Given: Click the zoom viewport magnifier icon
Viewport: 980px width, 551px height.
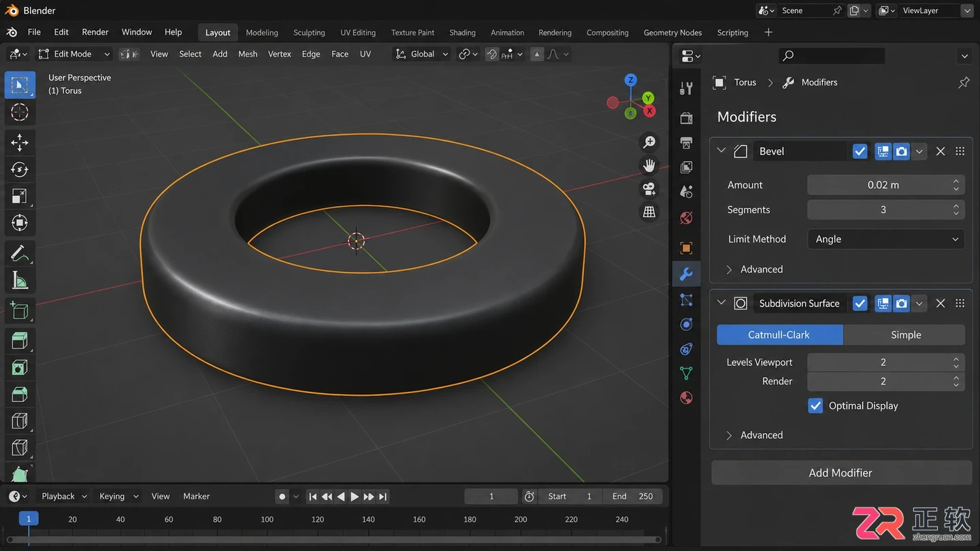Looking at the screenshot, I should click(649, 141).
